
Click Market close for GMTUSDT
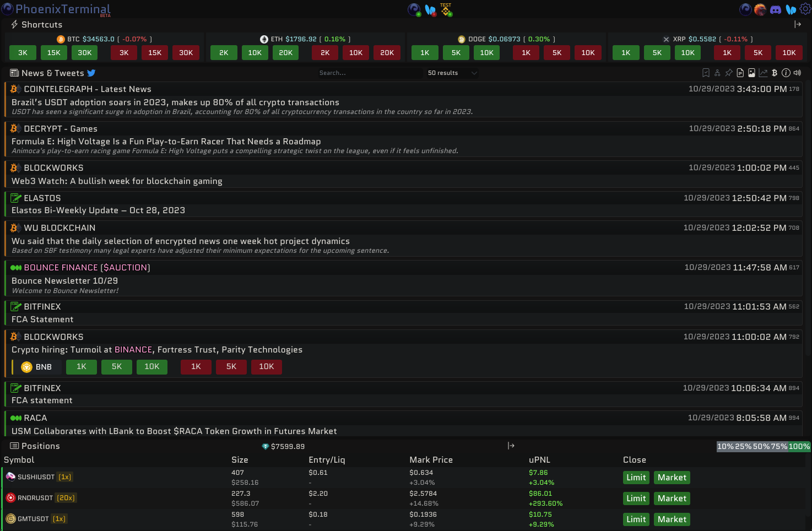coord(672,519)
